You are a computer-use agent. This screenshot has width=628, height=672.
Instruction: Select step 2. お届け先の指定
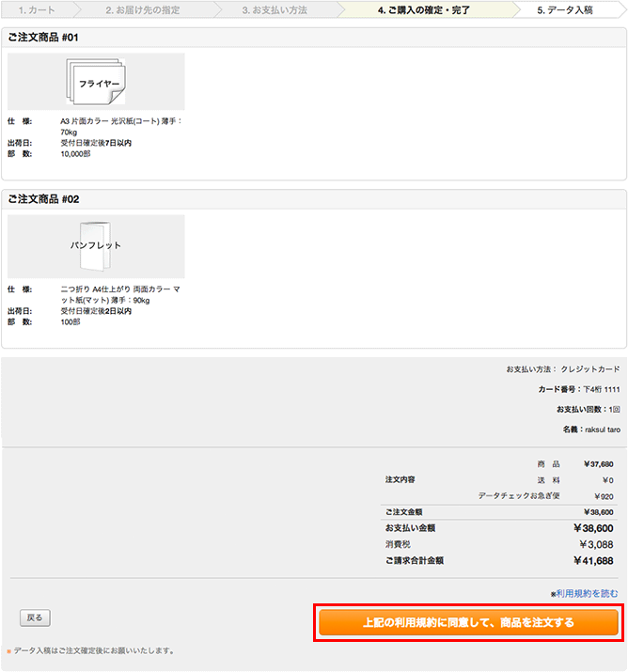click(142, 9)
